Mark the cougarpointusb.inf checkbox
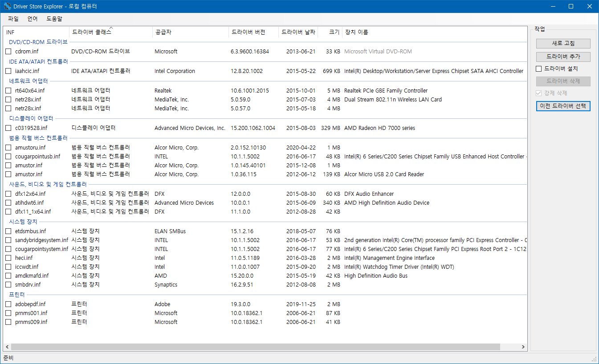 [x=8, y=157]
